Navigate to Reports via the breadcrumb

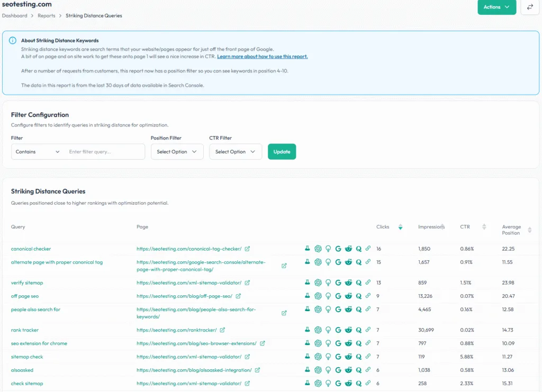[x=47, y=15]
